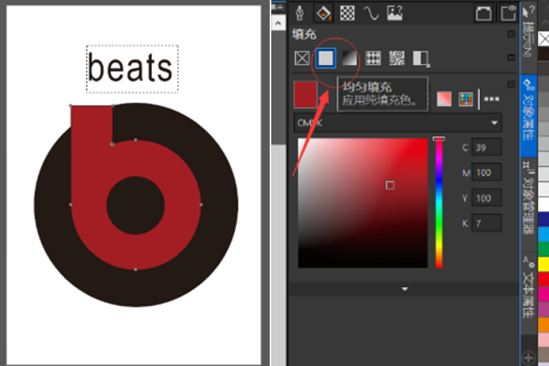Choose the no-color X swatch in palette
Viewport: 549px width, 366px height.
[544, 39]
